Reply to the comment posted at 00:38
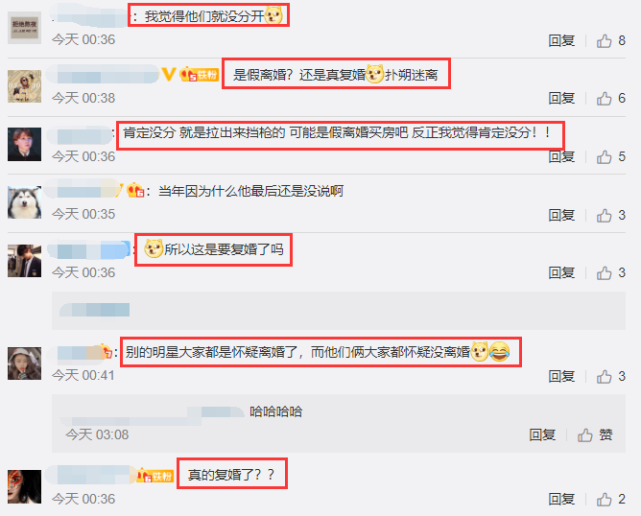Screen dimensions: 641x516 (561, 98)
